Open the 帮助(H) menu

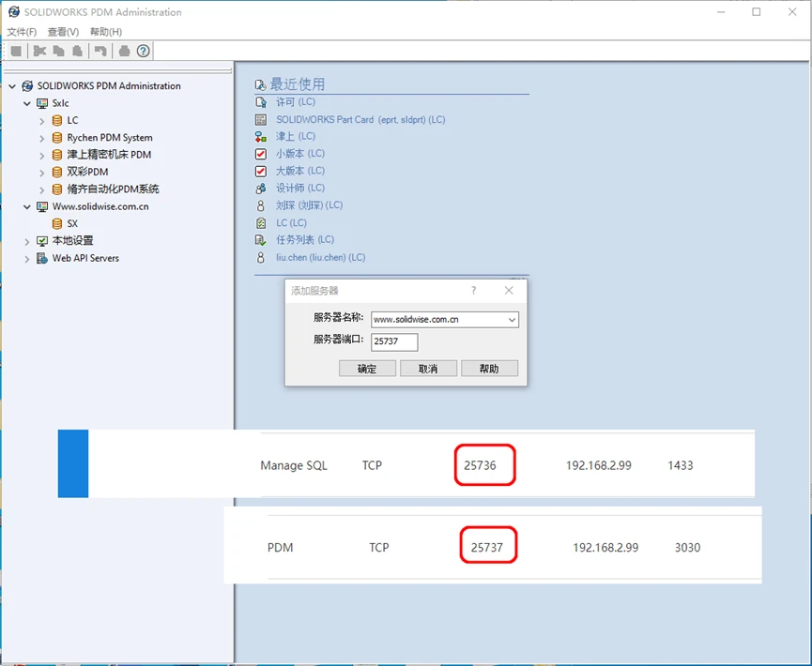click(106, 32)
